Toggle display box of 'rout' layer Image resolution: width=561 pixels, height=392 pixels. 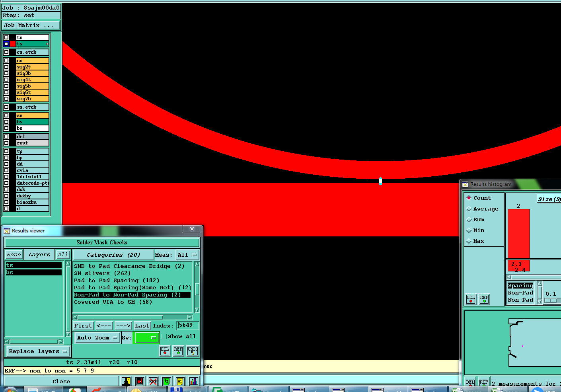click(x=6, y=143)
